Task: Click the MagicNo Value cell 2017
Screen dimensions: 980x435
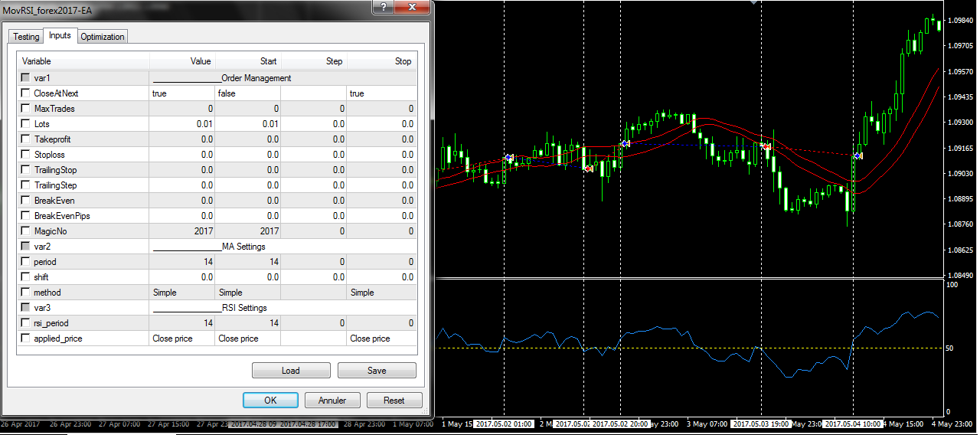Action: pos(182,231)
